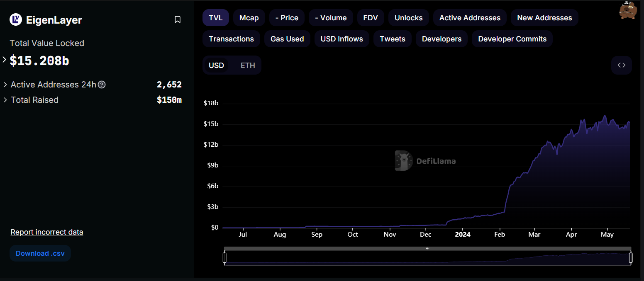Open the embed code icon above the chart
This screenshot has width=644, height=281.
pos(621,65)
